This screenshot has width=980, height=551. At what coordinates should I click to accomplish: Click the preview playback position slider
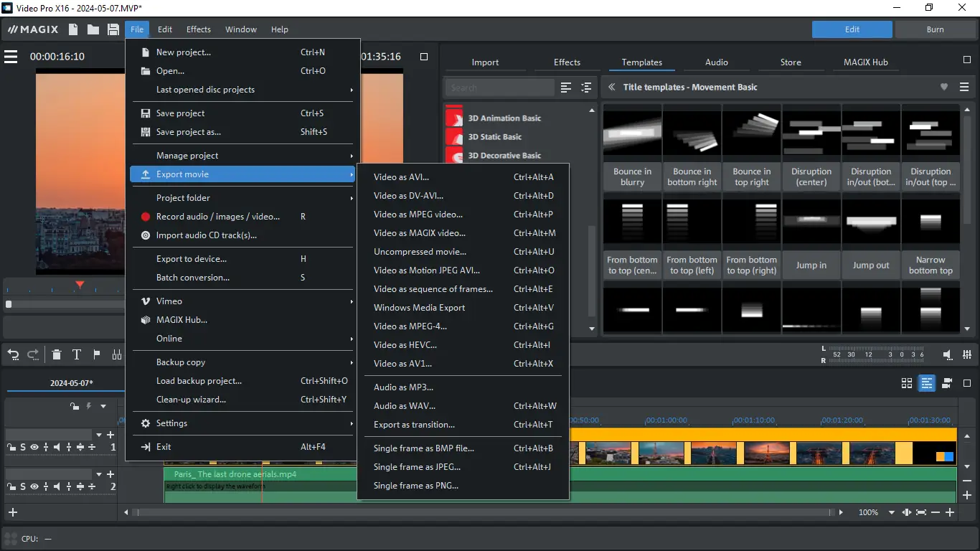click(x=9, y=304)
